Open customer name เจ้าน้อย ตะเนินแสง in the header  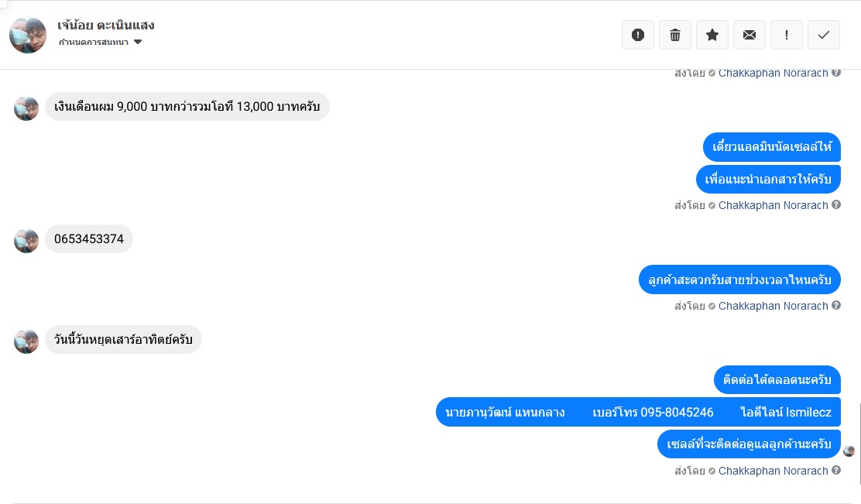coord(106,25)
